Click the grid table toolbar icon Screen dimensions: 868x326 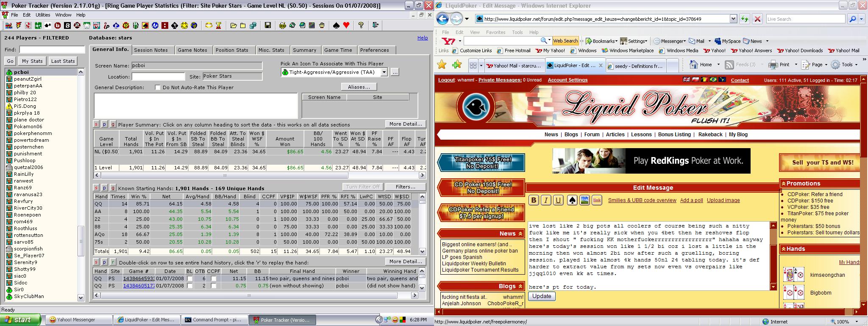pos(312,25)
